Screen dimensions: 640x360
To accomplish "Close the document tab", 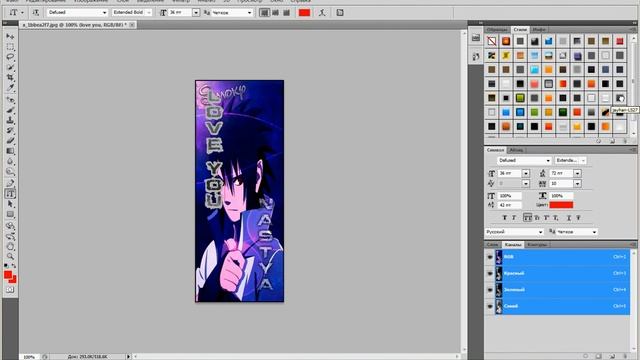I will [x=132, y=25].
